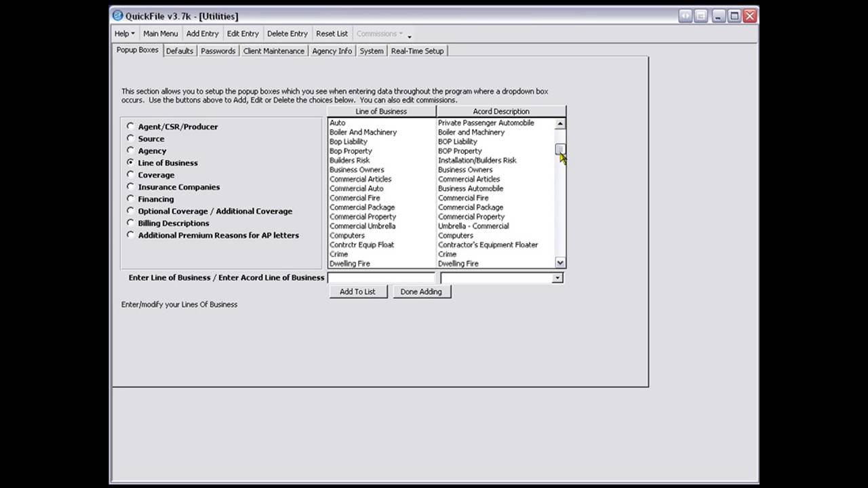Select the Builders Risk list entry

click(350, 161)
